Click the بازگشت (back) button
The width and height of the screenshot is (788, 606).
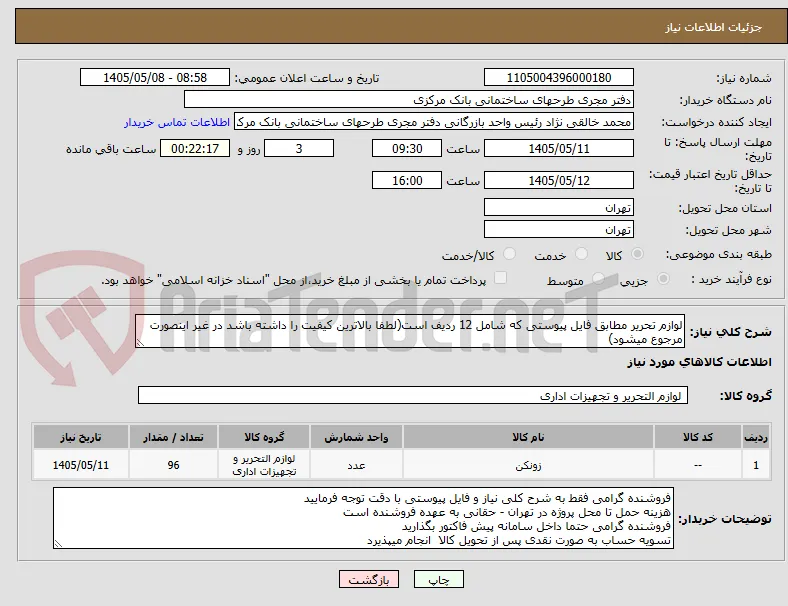pyautogui.click(x=369, y=580)
